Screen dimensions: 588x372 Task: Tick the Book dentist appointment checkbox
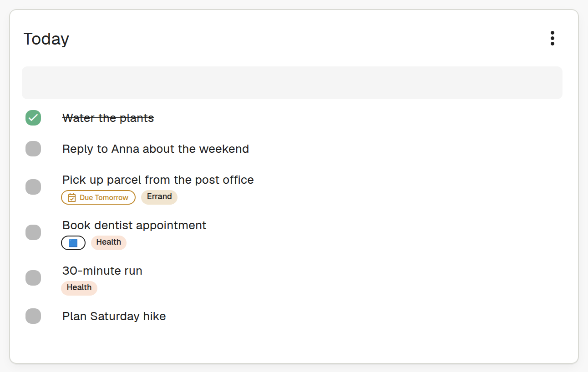point(33,232)
